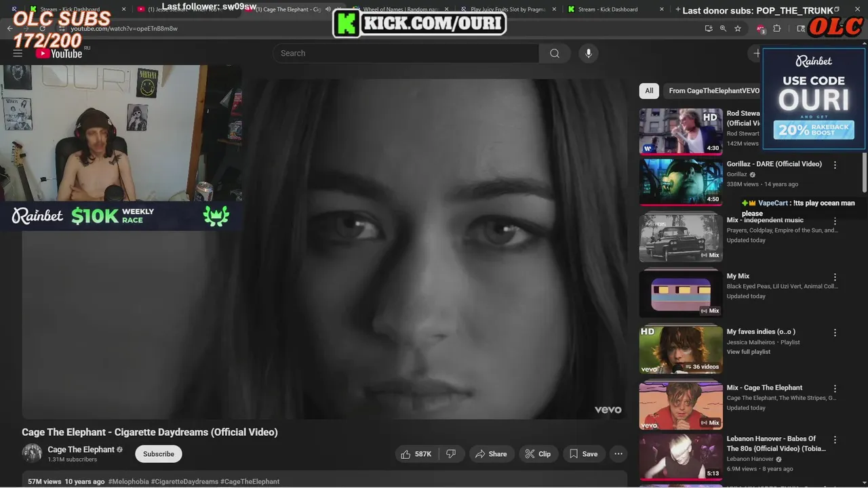Open 'My Mix' playlist thumbnail
The image size is (868, 488).
(681, 293)
